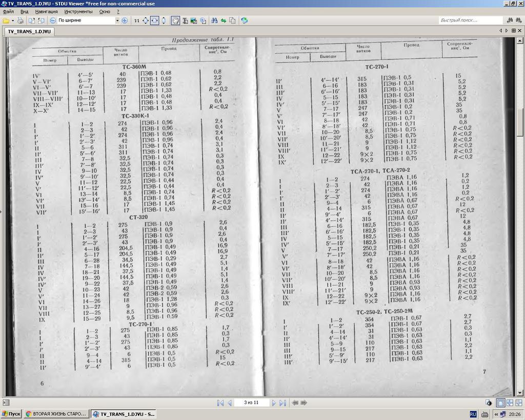The height and width of the screenshot is (420, 525).
Task: Click the zoom in plus icon
Action: click(125, 21)
